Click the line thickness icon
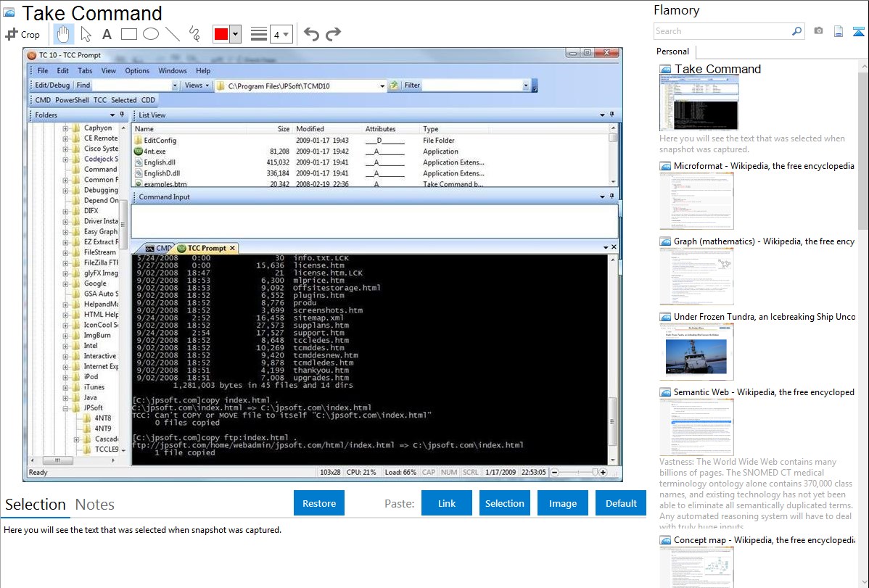Image resolution: width=869 pixels, height=588 pixels. coord(258,34)
